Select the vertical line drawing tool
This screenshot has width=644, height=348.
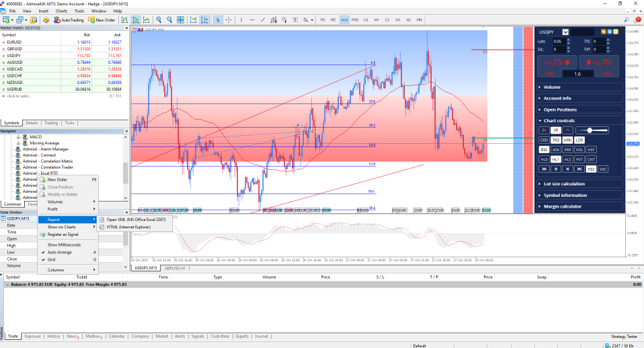(x=241, y=19)
